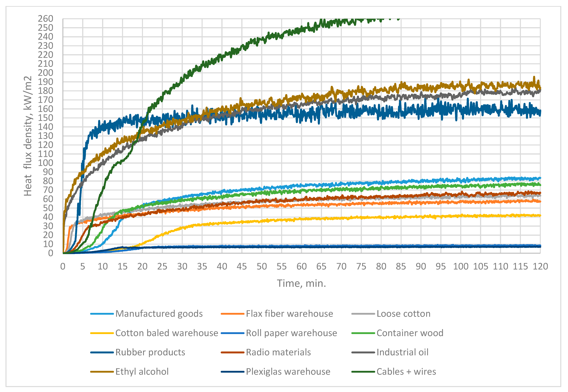Viewport: 568px width, 392px height.
Task: Select the Time, min. axis title
Action: tap(301, 283)
